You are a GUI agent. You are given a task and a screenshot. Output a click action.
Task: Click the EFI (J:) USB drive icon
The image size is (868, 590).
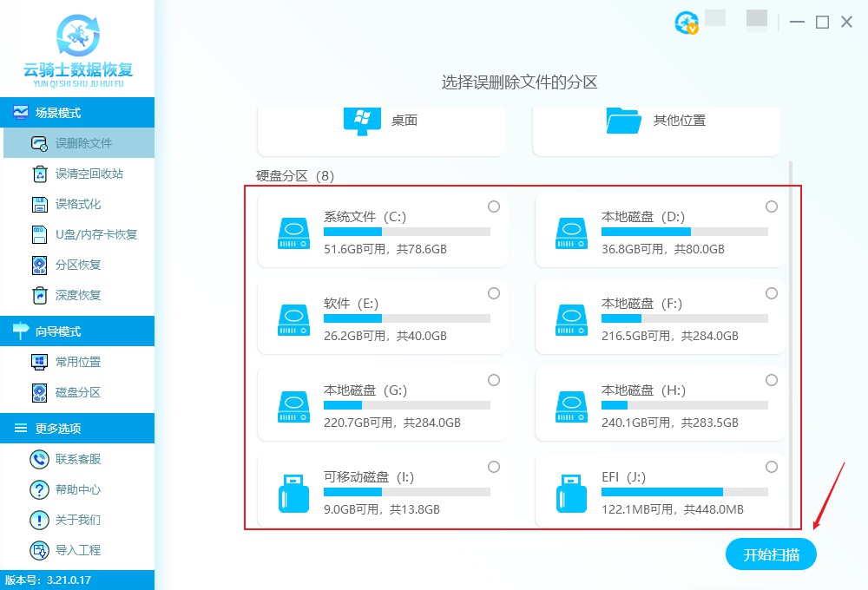coord(571,493)
